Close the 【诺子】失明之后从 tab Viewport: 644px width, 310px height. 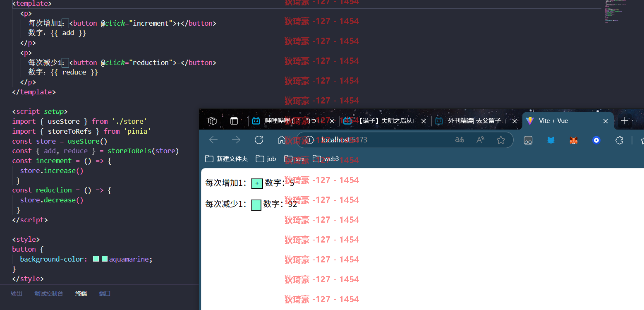pyautogui.click(x=423, y=121)
